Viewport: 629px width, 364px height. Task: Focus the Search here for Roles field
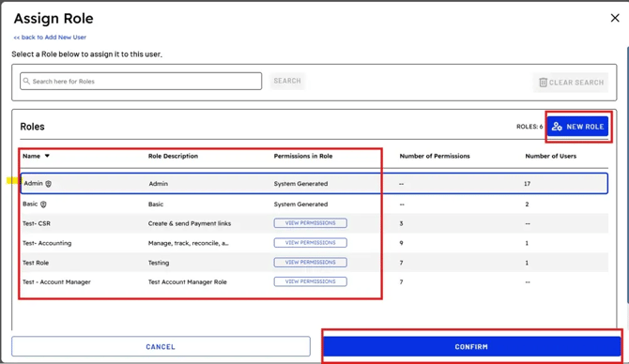coord(141,81)
